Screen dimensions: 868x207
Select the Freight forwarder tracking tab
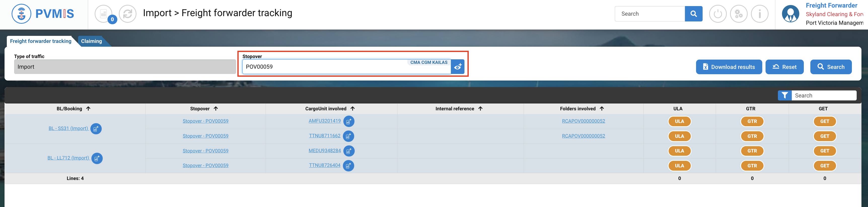(x=41, y=41)
